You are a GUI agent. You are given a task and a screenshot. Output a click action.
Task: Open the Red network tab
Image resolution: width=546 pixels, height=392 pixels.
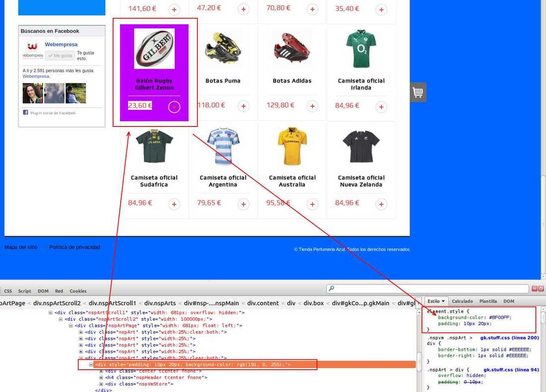coord(59,291)
